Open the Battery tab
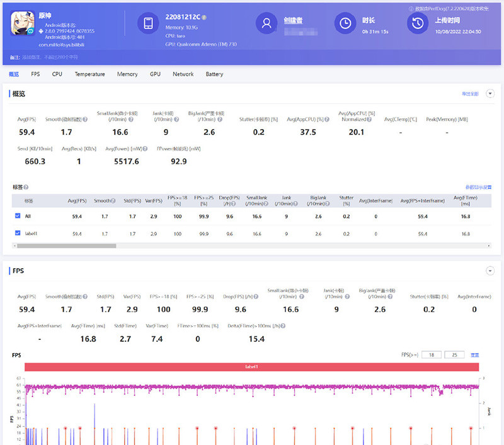The width and height of the screenshot is (504, 445). click(214, 74)
